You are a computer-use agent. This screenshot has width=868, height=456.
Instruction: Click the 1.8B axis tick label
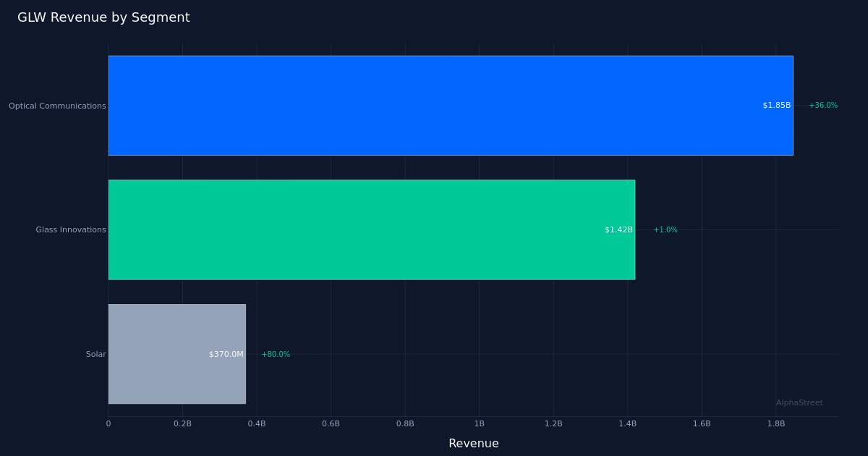[776, 424]
